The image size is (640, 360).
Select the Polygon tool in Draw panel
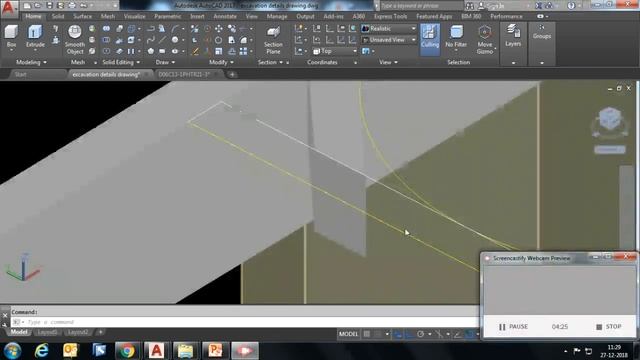(151, 51)
